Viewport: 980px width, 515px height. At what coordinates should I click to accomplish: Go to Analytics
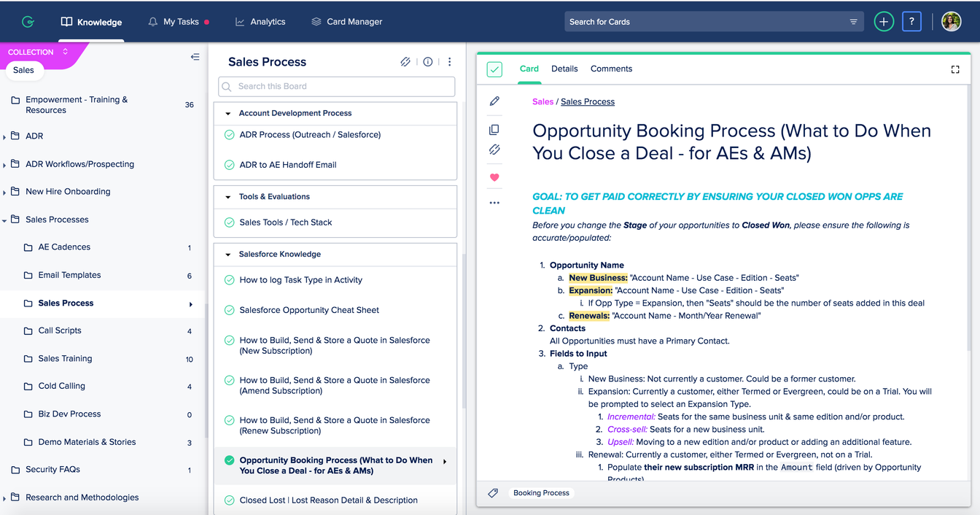(260, 22)
